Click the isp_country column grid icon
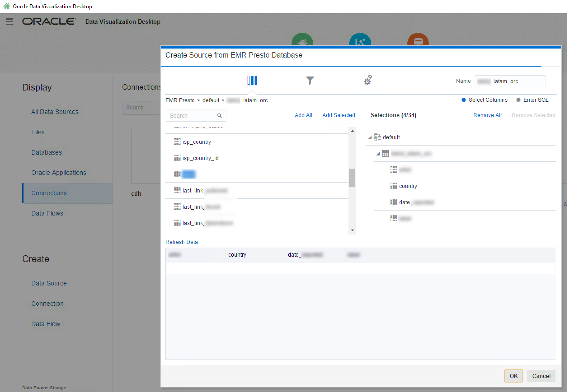 click(x=177, y=141)
